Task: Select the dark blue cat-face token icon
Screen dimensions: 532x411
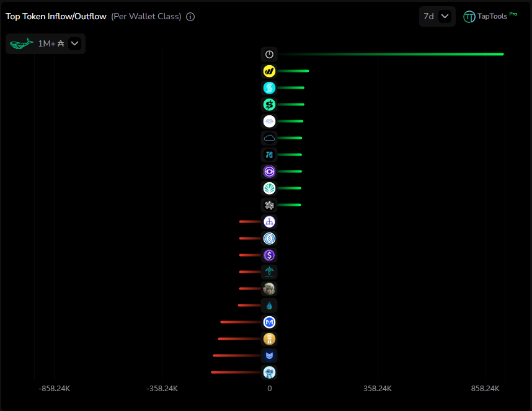Action: click(x=269, y=356)
